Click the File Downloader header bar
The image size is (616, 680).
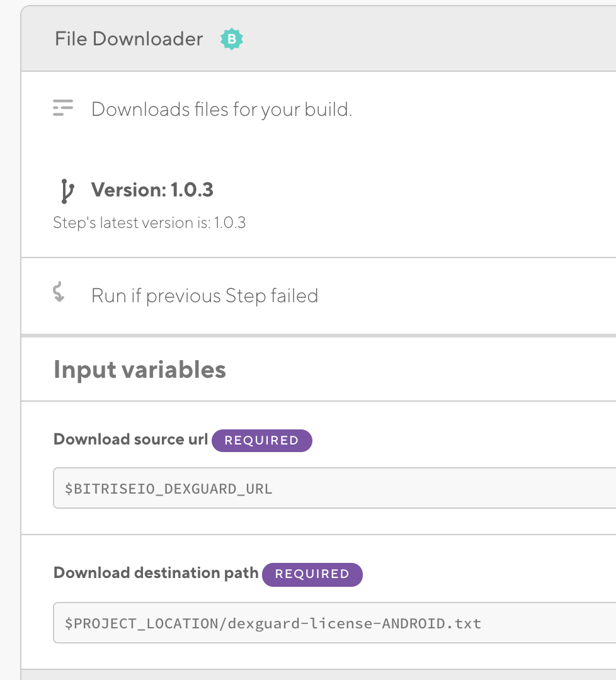(319, 39)
